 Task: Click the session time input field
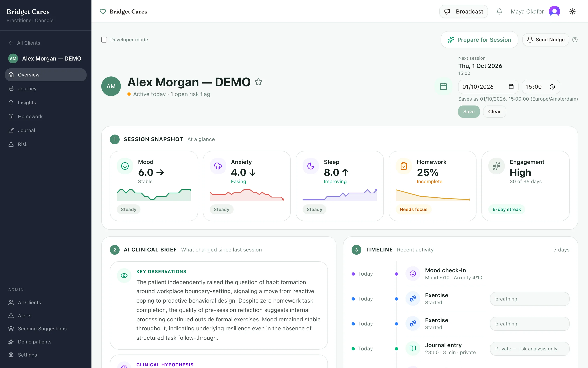[x=541, y=87]
